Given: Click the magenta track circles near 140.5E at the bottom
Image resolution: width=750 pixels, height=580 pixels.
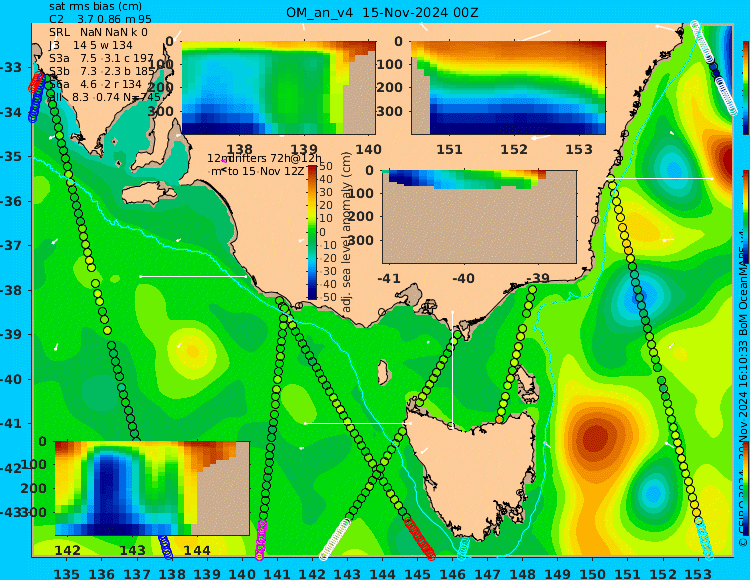Looking at the screenshot, I should (x=261, y=539).
